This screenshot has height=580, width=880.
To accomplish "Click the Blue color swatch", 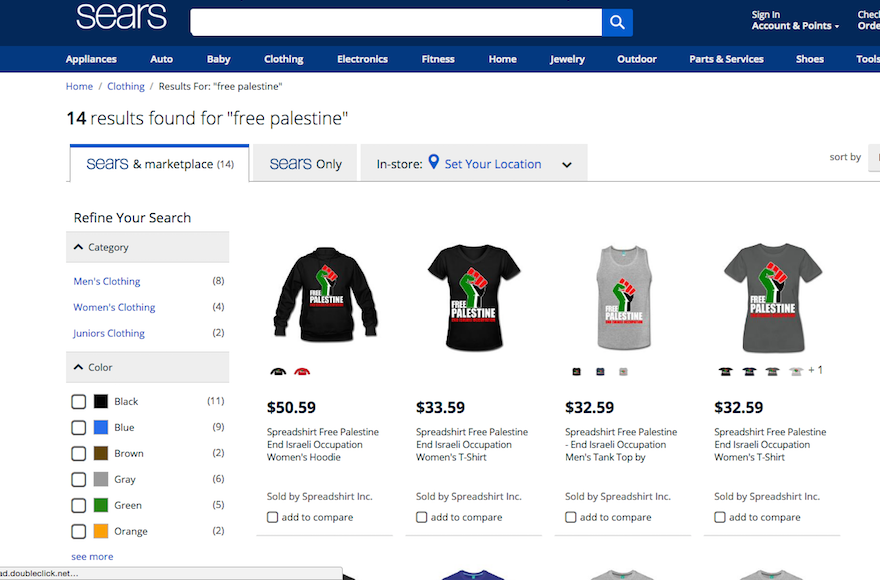I will [x=100, y=427].
